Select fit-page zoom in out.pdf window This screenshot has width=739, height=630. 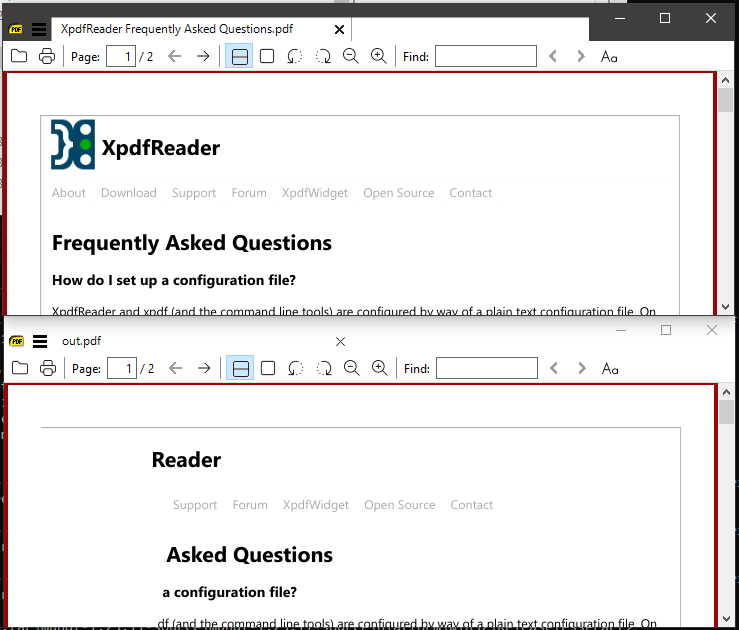click(268, 368)
